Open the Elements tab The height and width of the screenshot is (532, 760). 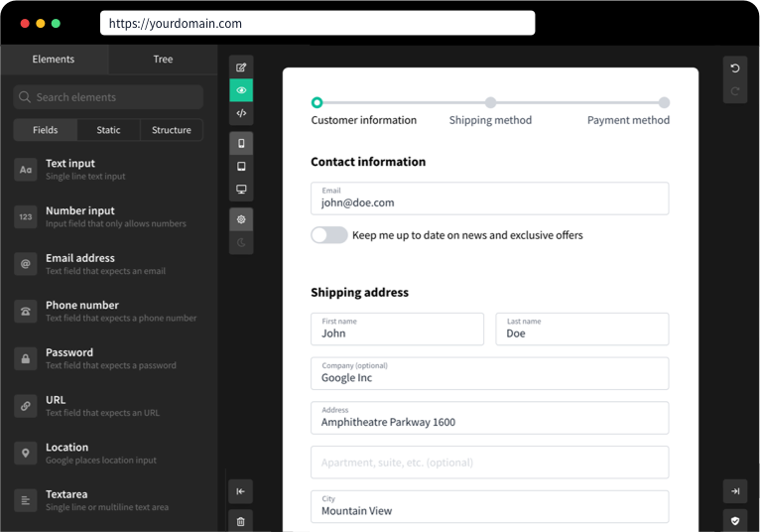click(54, 60)
